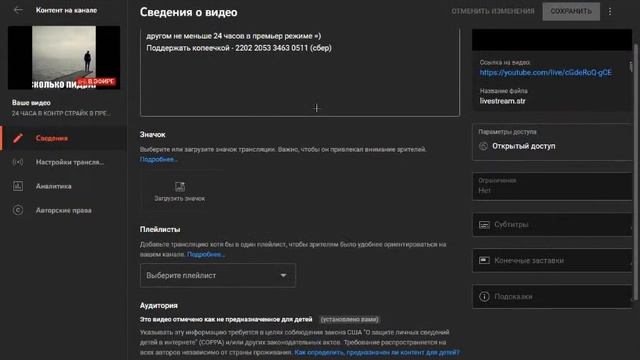Expand the Выберите плейлист dropdown
Viewport: 640px width, 360px height.
coord(218,276)
